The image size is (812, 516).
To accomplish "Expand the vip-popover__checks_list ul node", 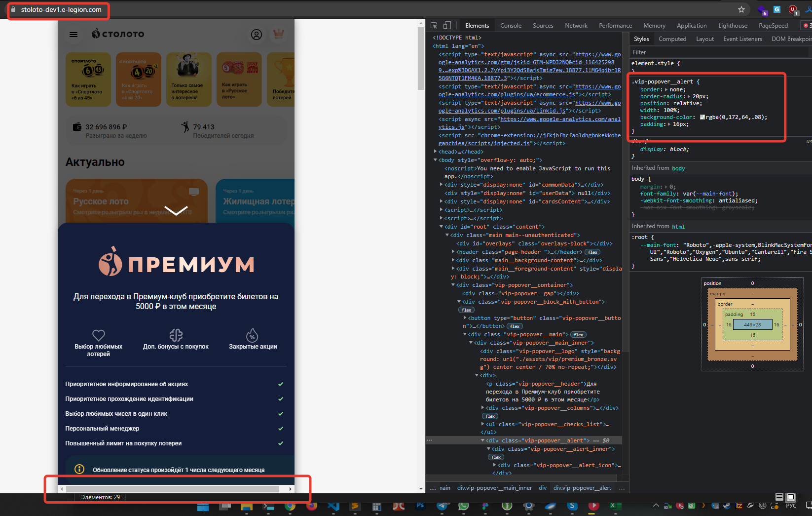I will tap(483, 424).
